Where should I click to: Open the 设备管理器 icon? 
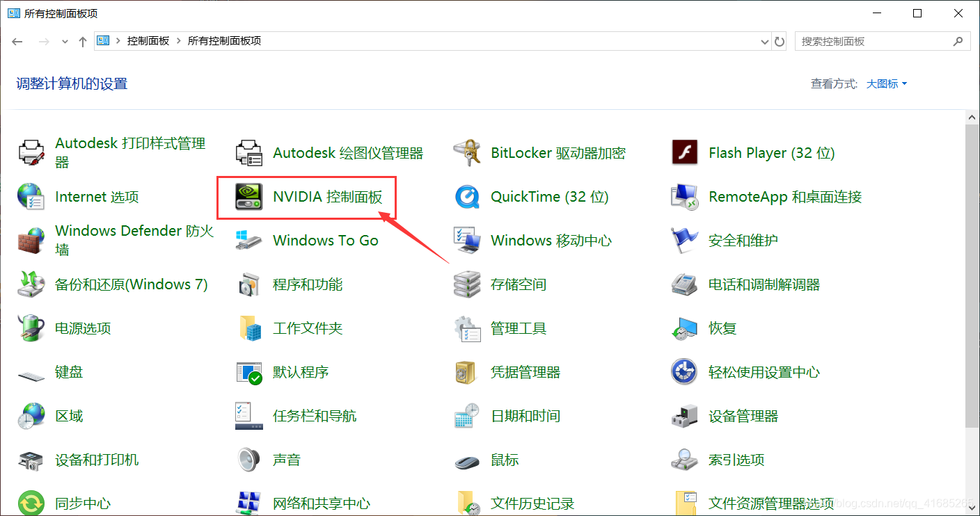(x=684, y=416)
